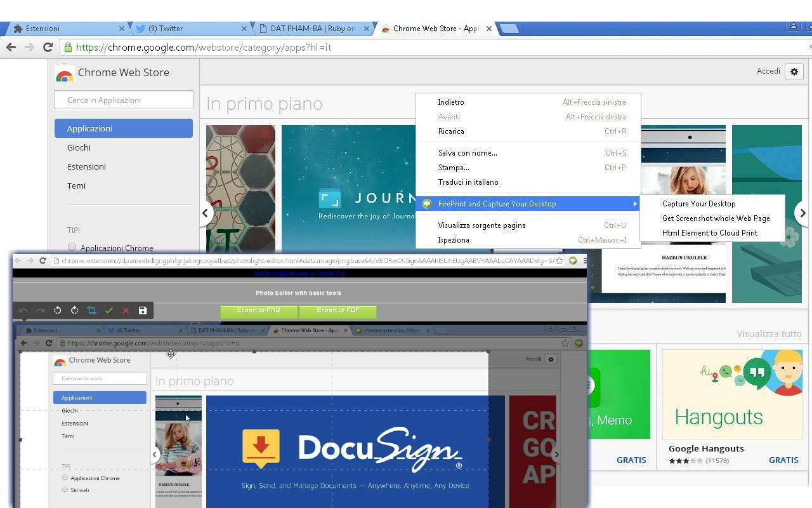Image resolution: width=812 pixels, height=508 pixels.
Task: Select Siti web radio in the editor's captured image
Action: click(65, 490)
